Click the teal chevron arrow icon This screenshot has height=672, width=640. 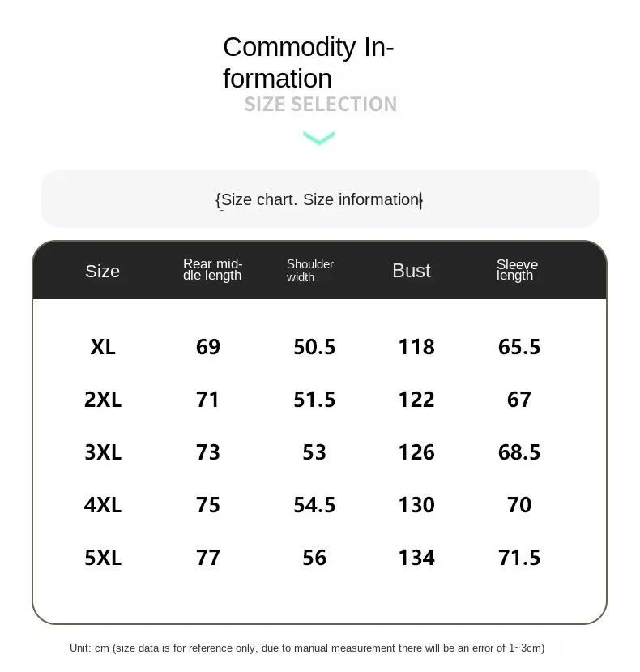tap(319, 138)
